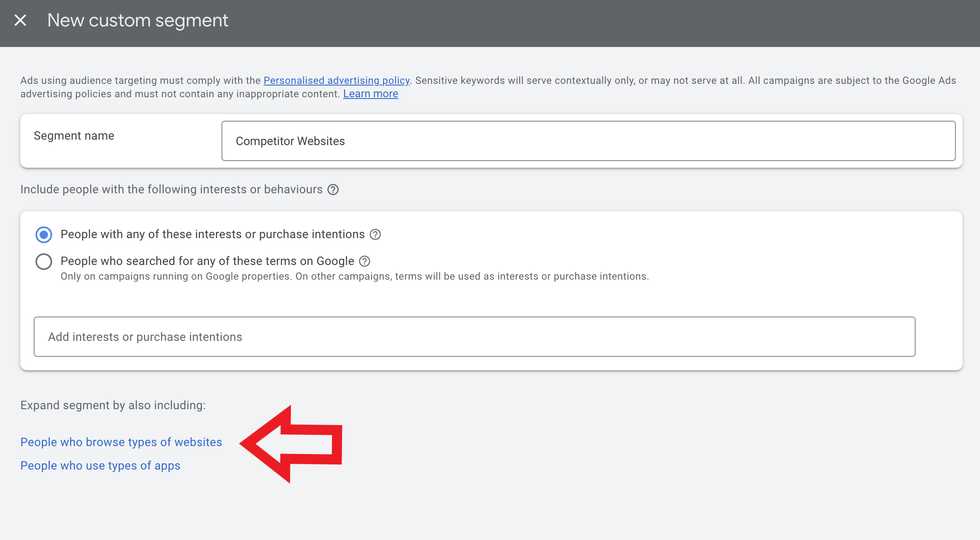The width and height of the screenshot is (980, 540).
Task: Open help for searched terms option
Action: (x=365, y=261)
